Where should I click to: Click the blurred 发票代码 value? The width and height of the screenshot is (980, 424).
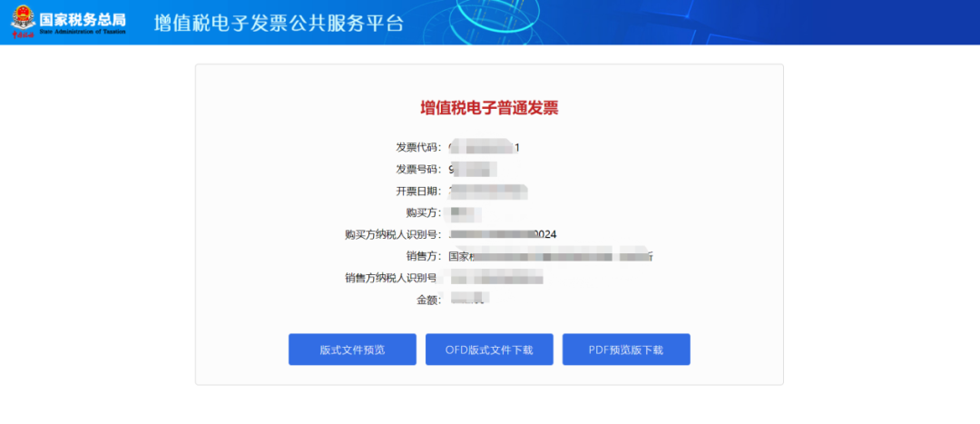485,148
